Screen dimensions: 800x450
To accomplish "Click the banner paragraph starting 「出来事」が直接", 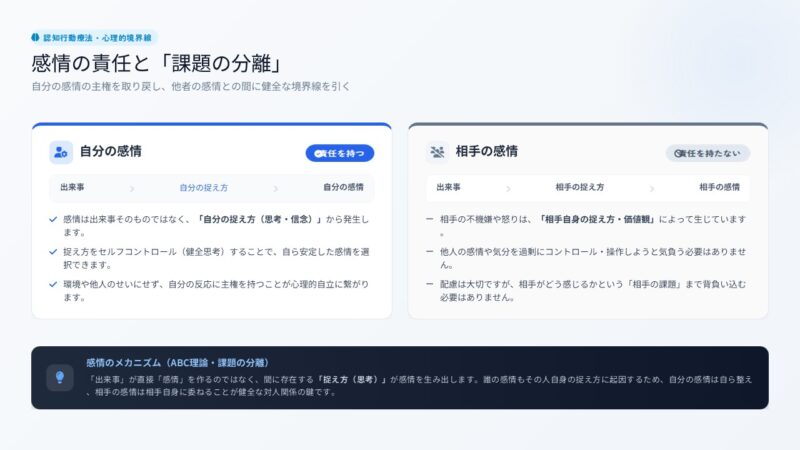I will [419, 386].
